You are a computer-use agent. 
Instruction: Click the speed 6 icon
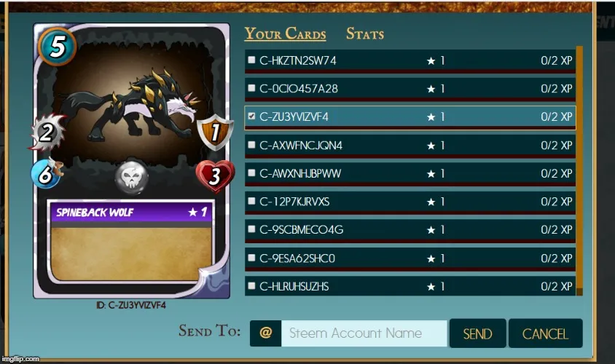point(47,173)
